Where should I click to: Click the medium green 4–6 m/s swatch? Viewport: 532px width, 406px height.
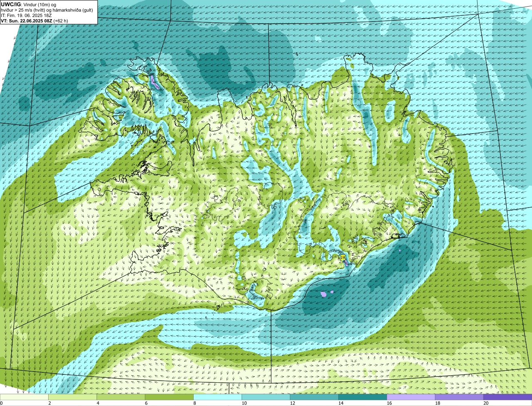coord(121,397)
